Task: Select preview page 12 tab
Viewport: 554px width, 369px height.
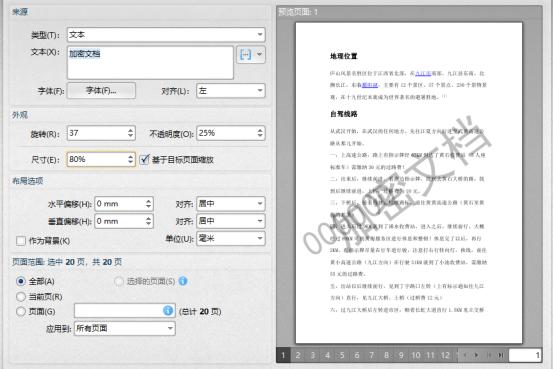Action: point(445,355)
